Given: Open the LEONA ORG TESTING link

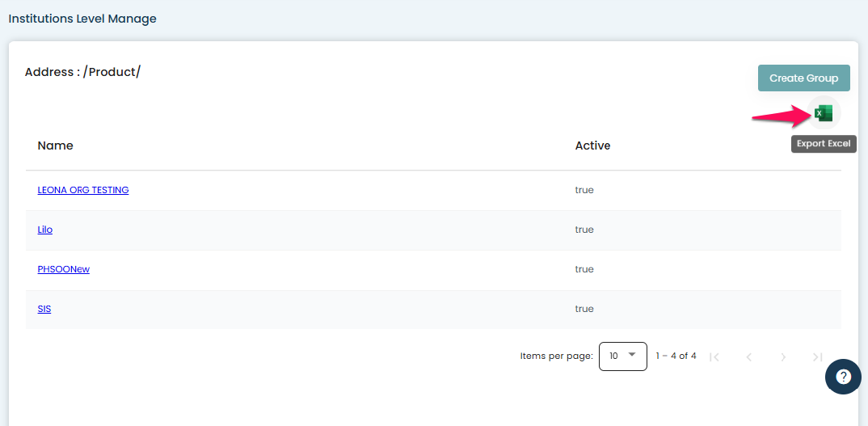Looking at the screenshot, I should pyautogui.click(x=83, y=190).
